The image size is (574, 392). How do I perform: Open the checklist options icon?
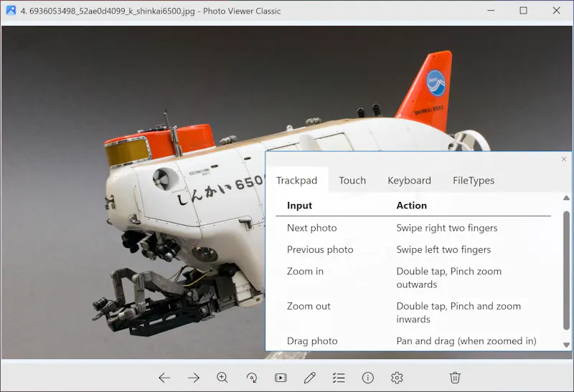click(x=339, y=378)
